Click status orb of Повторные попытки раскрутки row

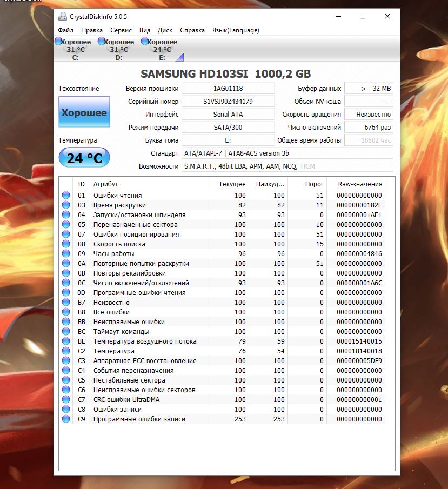(x=66, y=263)
